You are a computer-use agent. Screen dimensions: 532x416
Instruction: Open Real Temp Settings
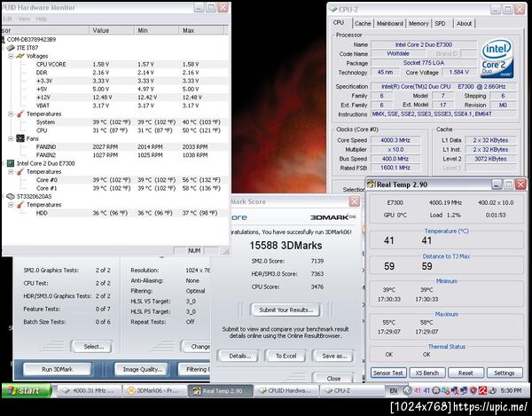[x=505, y=373]
